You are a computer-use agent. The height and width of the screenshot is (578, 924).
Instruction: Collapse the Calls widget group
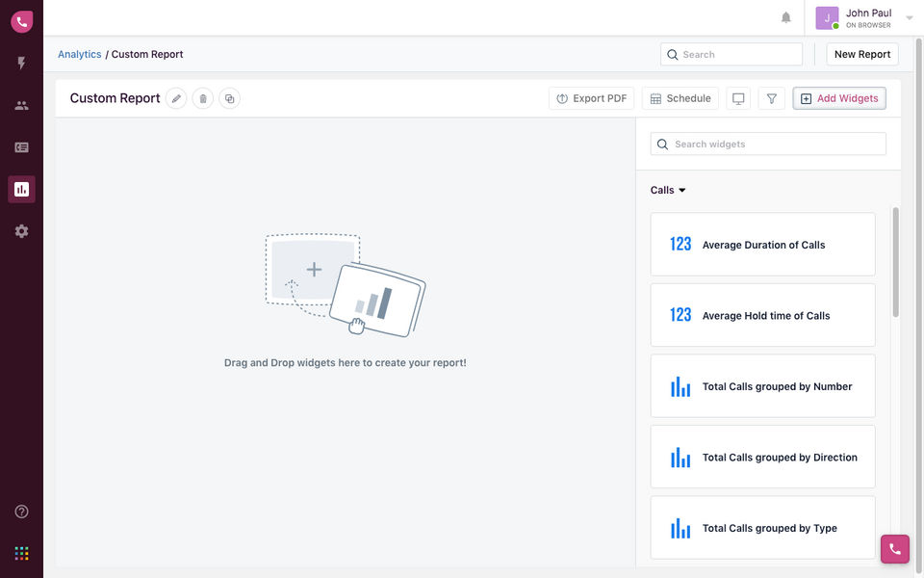tap(668, 190)
